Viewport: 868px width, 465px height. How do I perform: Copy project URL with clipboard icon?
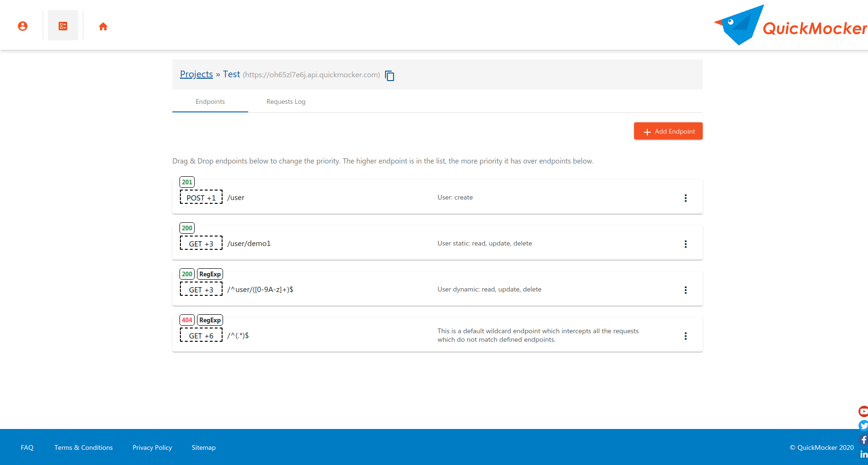[x=390, y=76]
